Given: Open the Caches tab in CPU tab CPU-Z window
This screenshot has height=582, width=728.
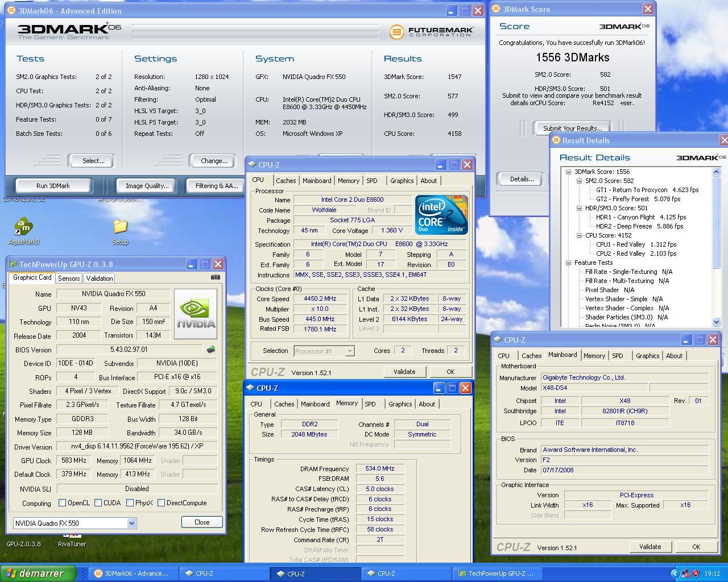Looking at the screenshot, I should coord(286,181).
